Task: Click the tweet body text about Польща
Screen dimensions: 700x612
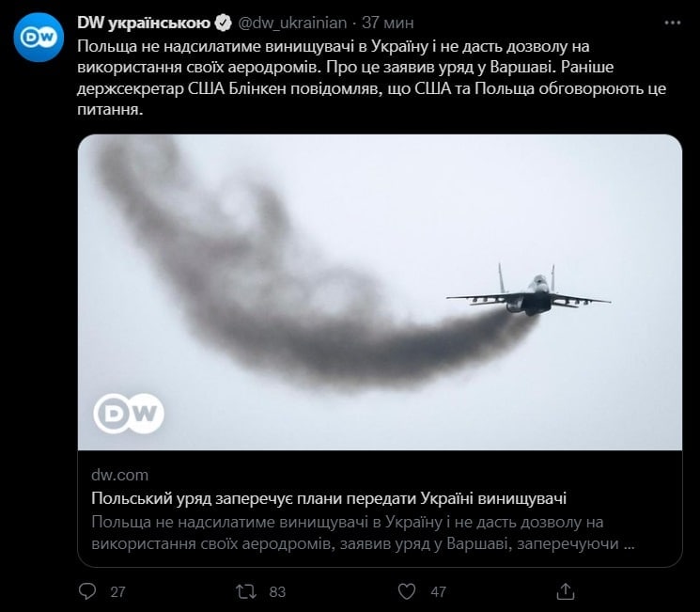Action: point(371,78)
